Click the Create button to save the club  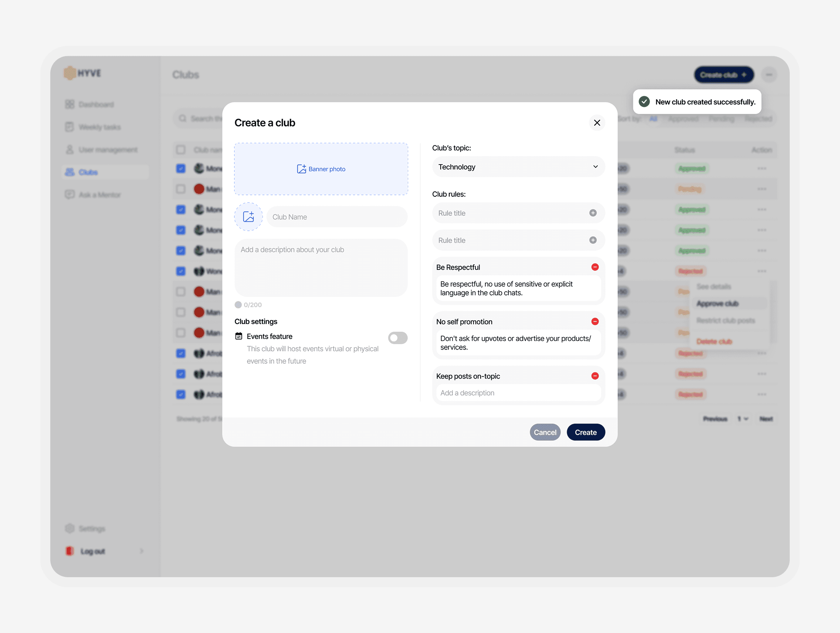586,432
